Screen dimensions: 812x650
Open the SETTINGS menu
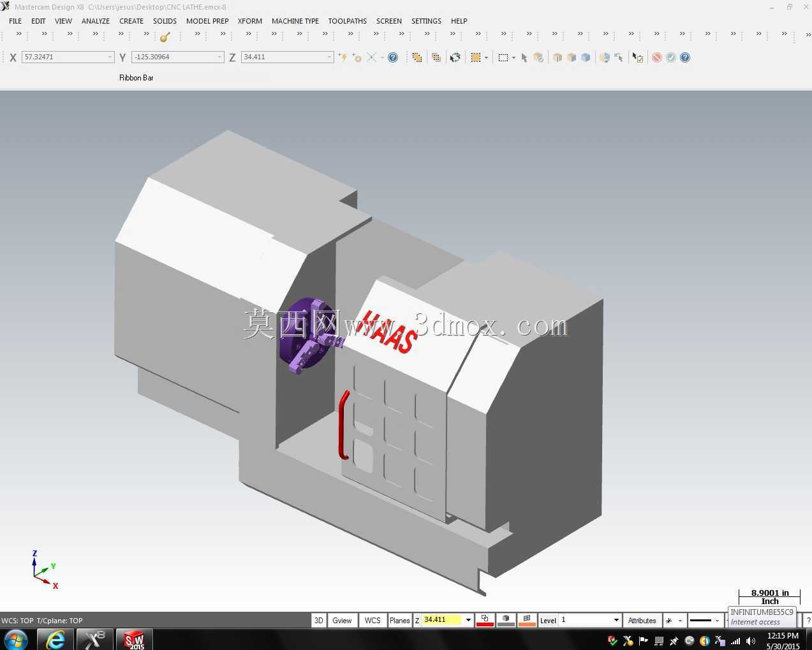426,21
